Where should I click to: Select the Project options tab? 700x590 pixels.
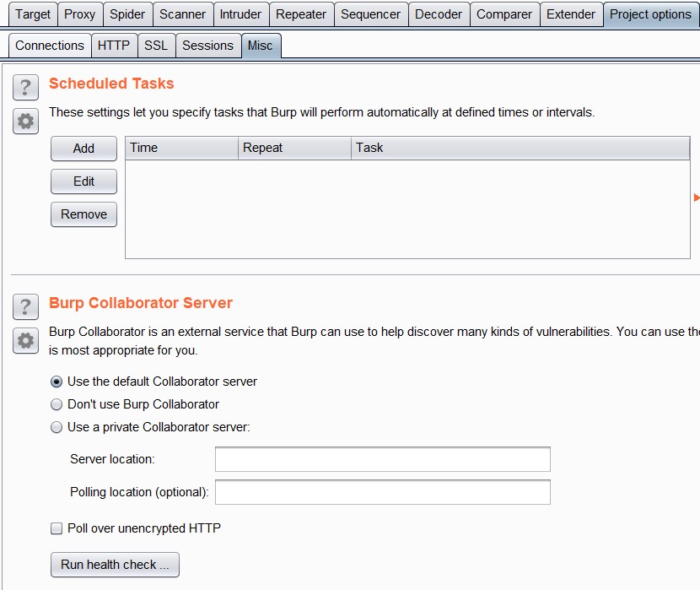[x=650, y=14]
